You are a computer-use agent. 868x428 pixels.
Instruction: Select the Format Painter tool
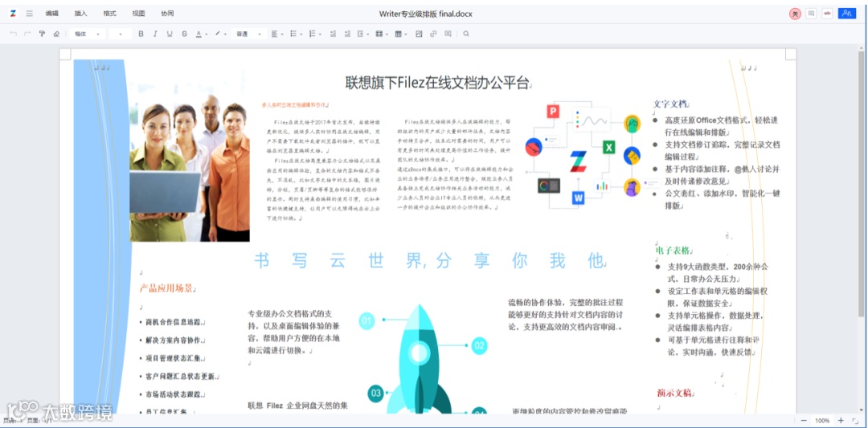coord(42,34)
